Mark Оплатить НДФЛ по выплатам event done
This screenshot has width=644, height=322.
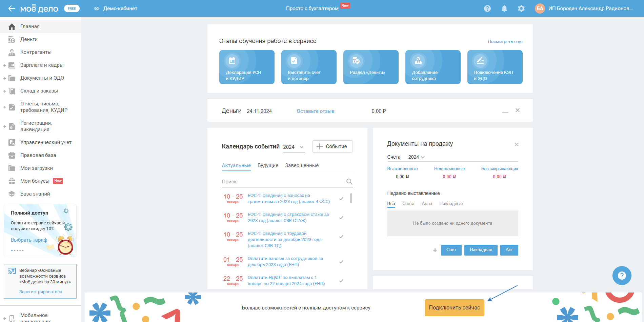[x=341, y=281]
